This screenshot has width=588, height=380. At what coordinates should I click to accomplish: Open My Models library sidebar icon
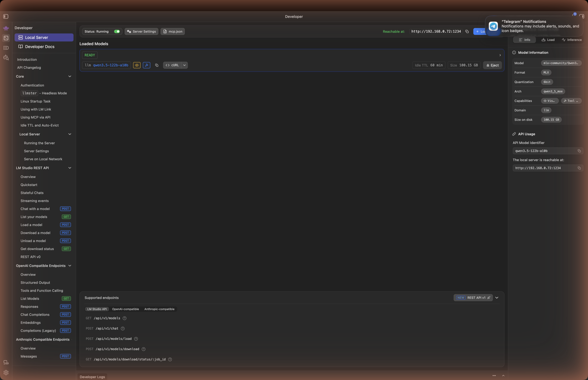[x=6, y=48]
